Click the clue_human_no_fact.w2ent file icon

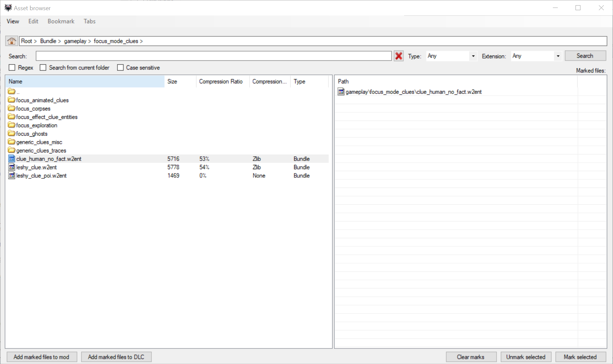pyautogui.click(x=12, y=159)
